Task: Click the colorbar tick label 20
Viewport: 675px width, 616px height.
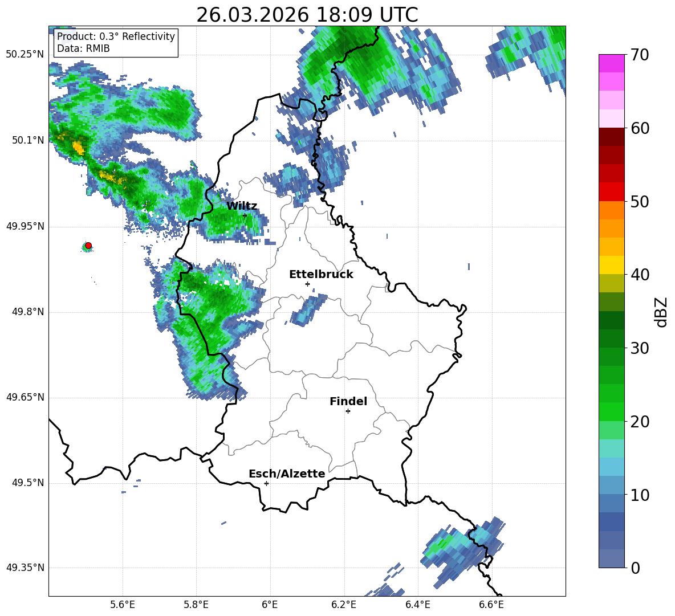Action: pyautogui.click(x=640, y=422)
